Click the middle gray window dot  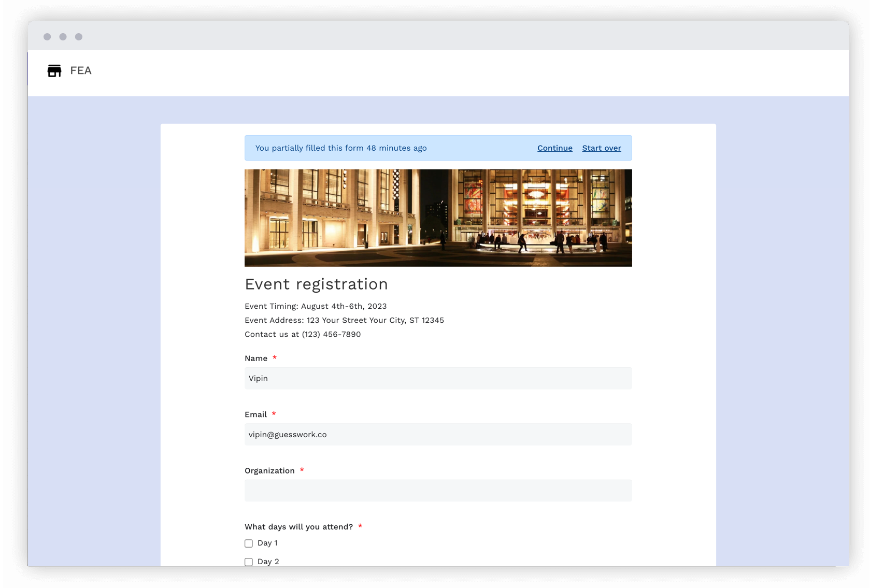pyautogui.click(x=63, y=37)
